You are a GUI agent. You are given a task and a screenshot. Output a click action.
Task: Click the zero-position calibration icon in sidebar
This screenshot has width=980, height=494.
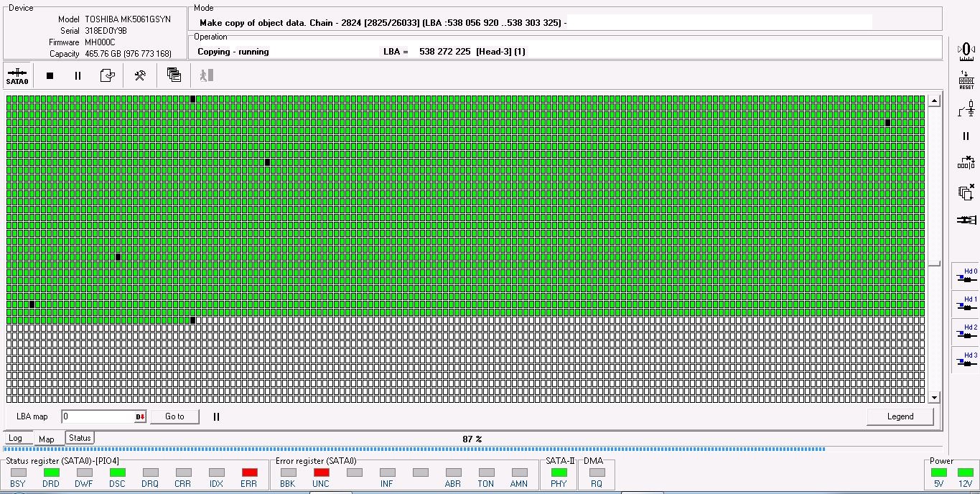coord(966,50)
